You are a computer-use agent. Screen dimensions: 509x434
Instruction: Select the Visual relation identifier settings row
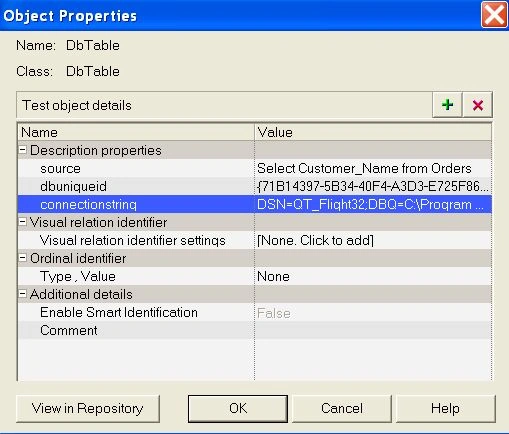click(x=255, y=240)
